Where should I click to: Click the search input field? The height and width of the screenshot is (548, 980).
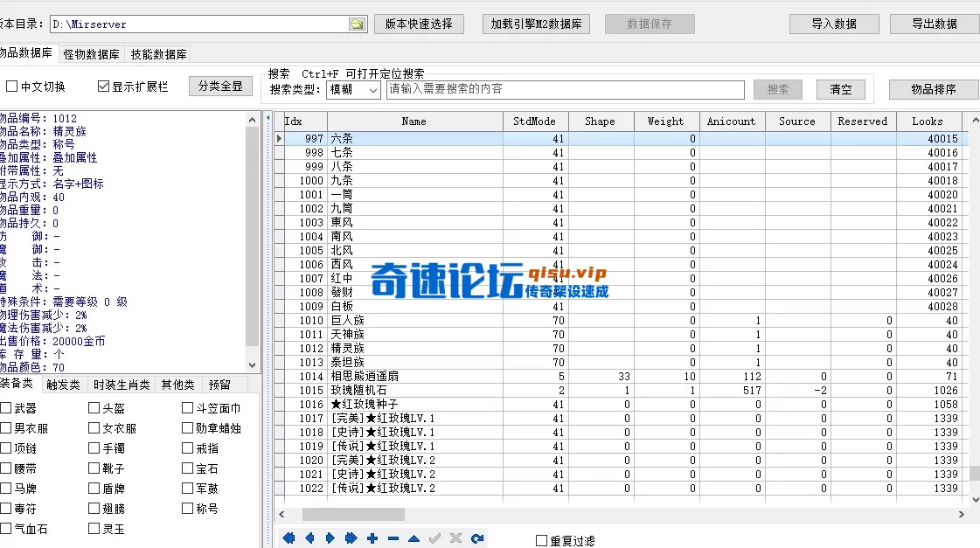565,89
